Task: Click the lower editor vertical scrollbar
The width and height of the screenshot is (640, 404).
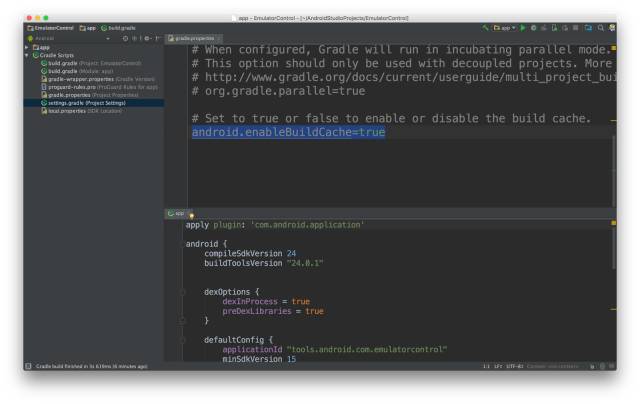Action: click(x=613, y=246)
